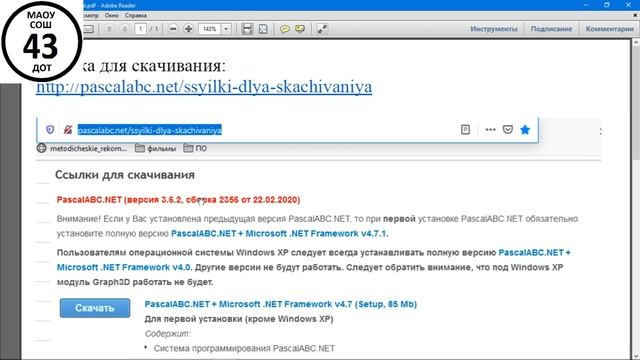Close the Adobe Reader window
The width and height of the screenshot is (640, 360).
(x=629, y=5)
